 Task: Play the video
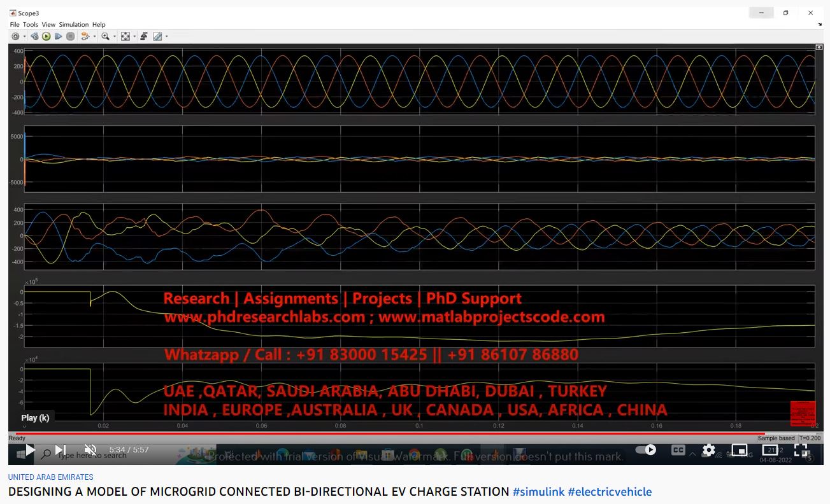30,450
